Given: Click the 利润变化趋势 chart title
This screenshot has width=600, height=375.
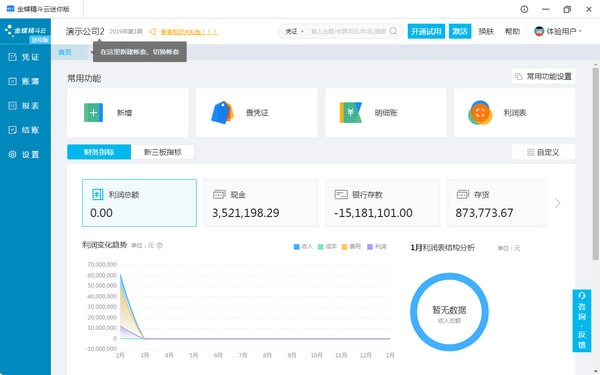Looking at the screenshot, I should pyautogui.click(x=104, y=245).
